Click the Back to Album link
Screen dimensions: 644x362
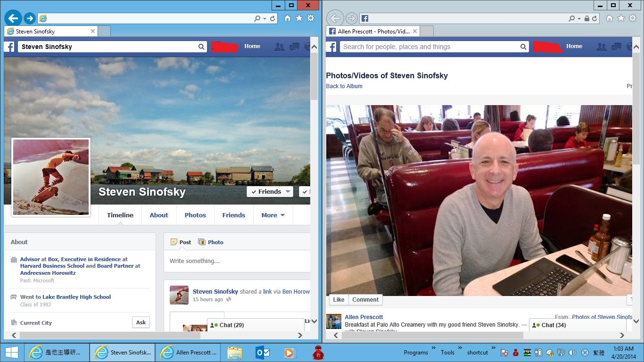344,86
